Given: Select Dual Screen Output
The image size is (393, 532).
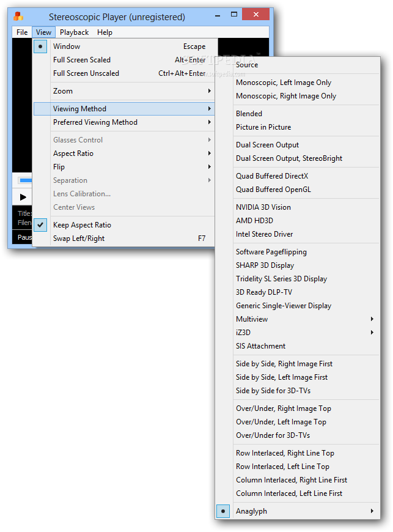Looking at the screenshot, I should (298, 145).
